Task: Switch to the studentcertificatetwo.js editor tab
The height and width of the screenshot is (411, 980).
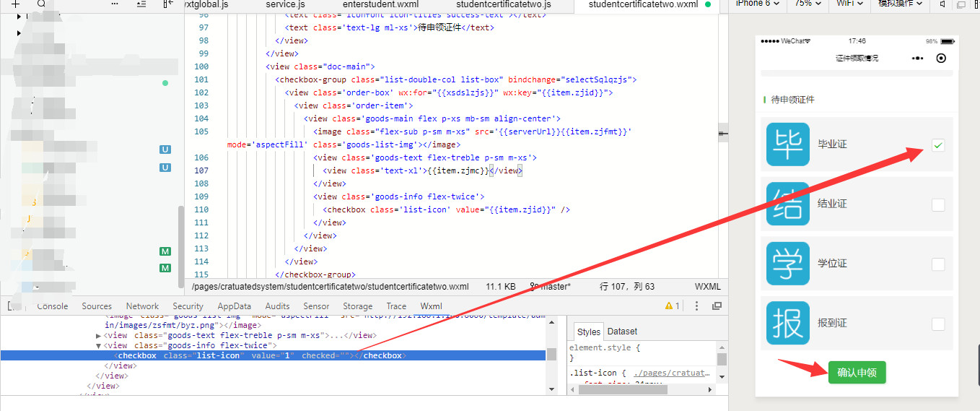Action: (x=503, y=4)
